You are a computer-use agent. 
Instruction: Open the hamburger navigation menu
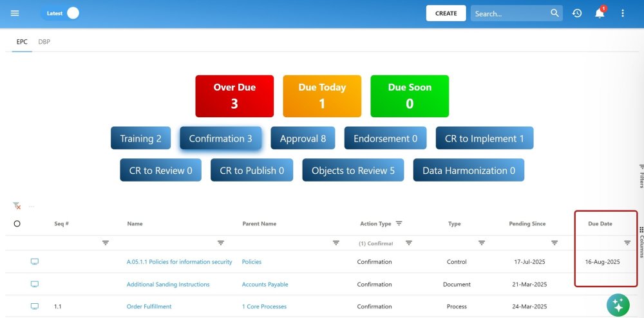tap(15, 13)
